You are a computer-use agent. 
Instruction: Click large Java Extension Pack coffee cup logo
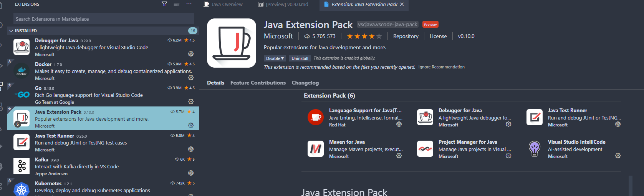[232, 43]
